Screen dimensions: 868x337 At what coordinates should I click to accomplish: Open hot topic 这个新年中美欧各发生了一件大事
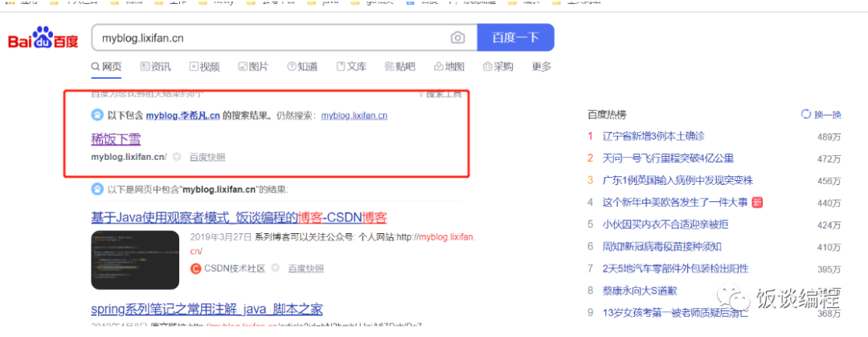[x=675, y=203]
